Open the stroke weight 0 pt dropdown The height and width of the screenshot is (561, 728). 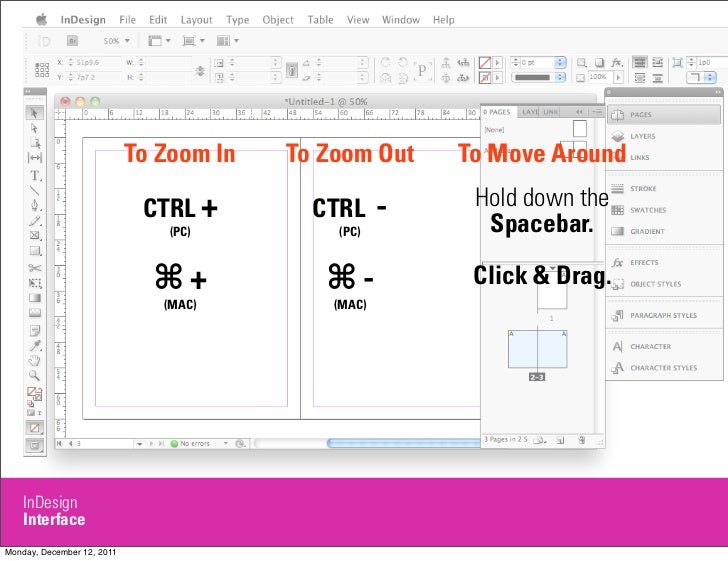point(560,62)
